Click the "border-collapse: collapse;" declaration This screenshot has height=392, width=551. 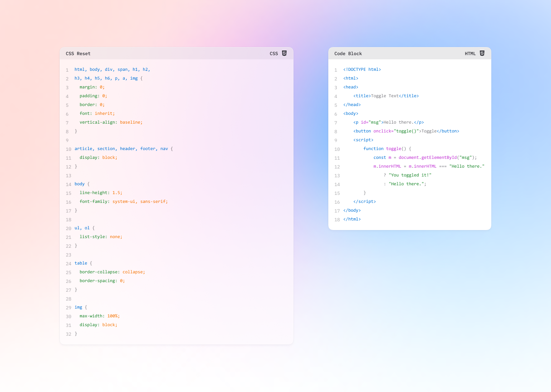coord(112,272)
